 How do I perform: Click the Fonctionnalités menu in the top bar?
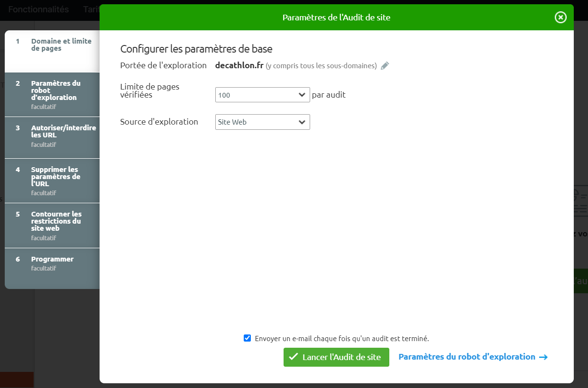coord(38,9)
